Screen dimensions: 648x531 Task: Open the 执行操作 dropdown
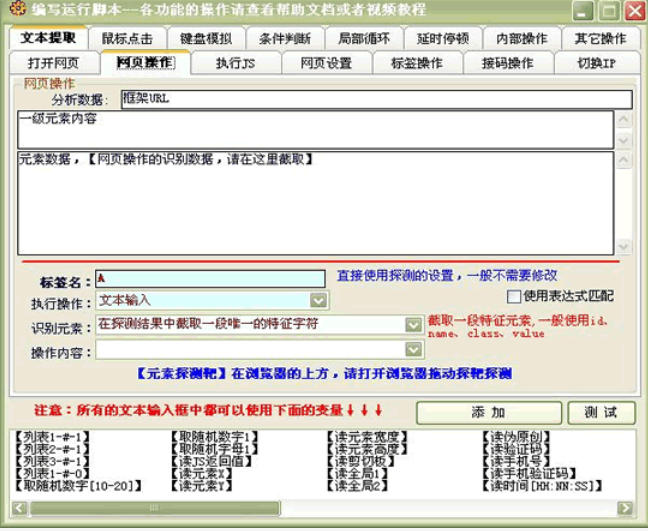click(318, 300)
